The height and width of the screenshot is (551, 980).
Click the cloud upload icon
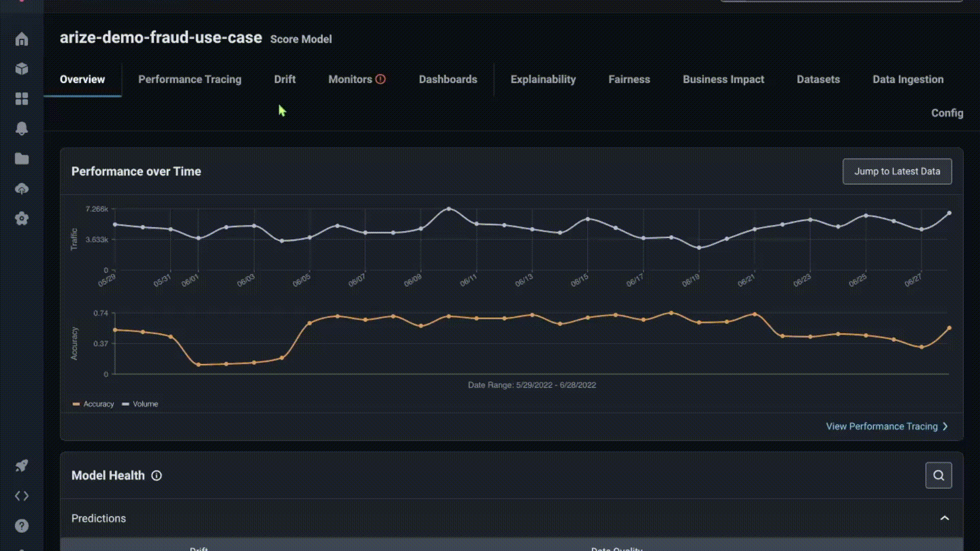(21, 189)
